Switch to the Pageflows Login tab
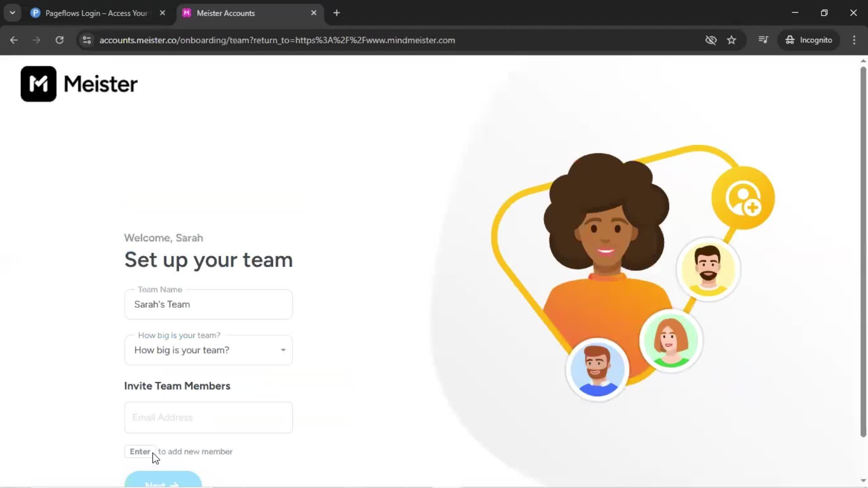 (x=96, y=13)
